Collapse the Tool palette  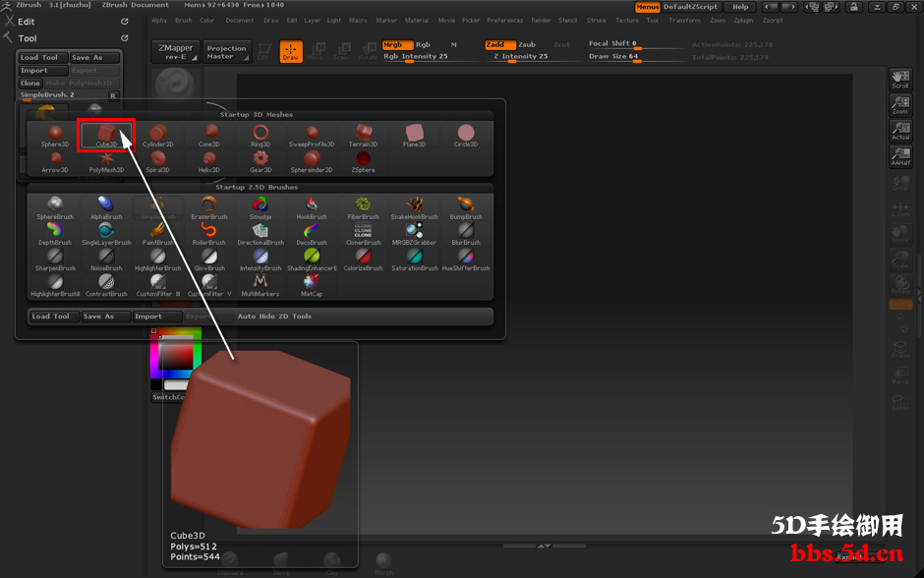click(x=28, y=38)
